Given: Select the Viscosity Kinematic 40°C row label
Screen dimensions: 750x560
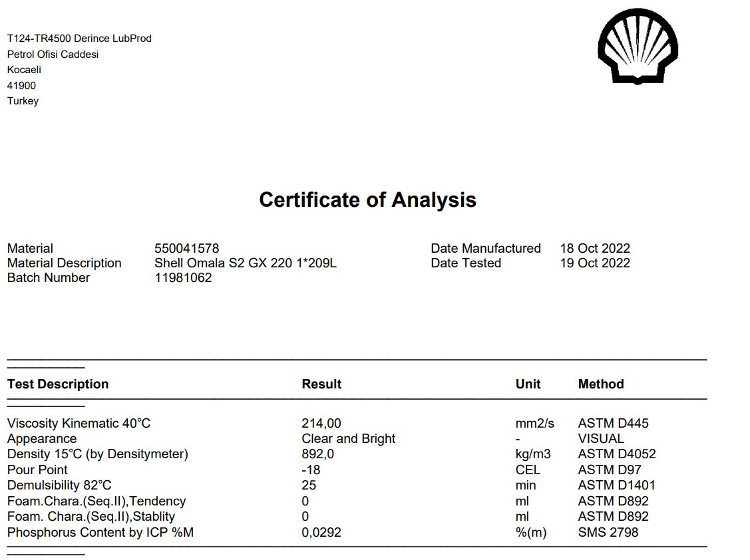Looking at the screenshot, I should (x=79, y=424).
